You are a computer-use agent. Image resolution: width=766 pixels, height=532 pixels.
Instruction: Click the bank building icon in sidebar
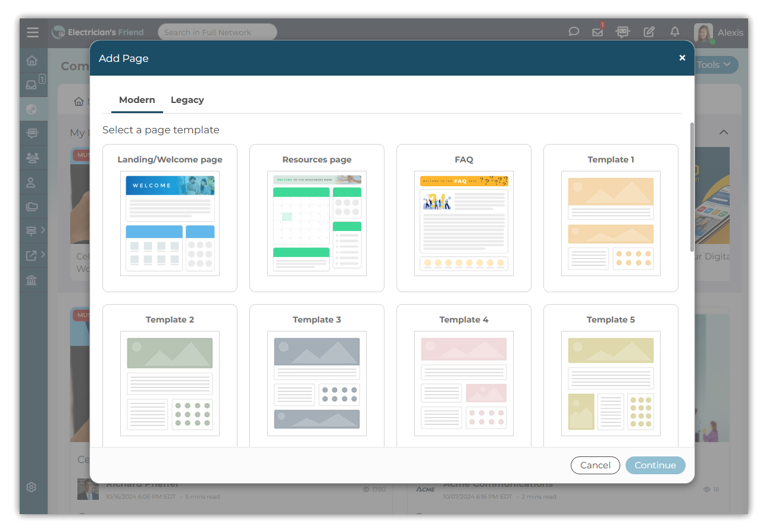pyautogui.click(x=32, y=280)
